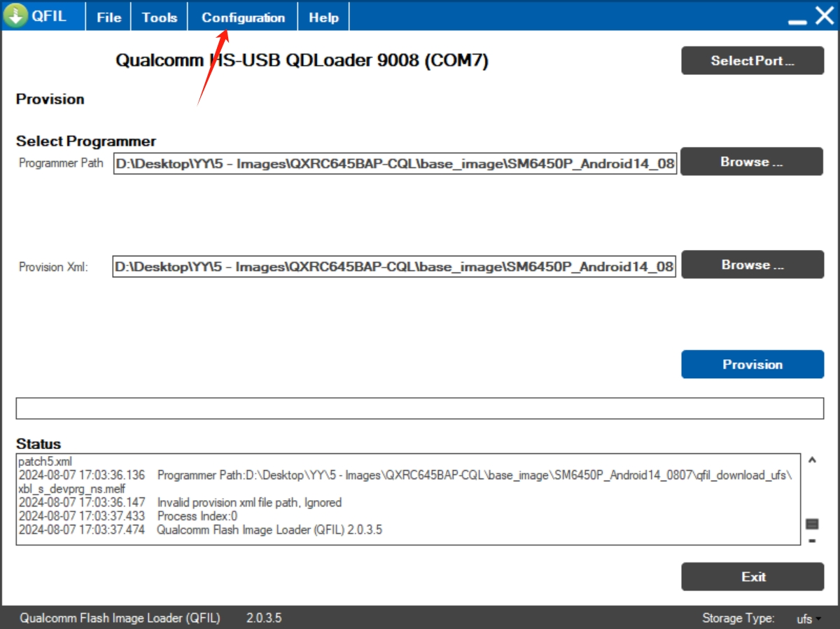
Task: Click inside the Status log text area
Action: (407, 499)
